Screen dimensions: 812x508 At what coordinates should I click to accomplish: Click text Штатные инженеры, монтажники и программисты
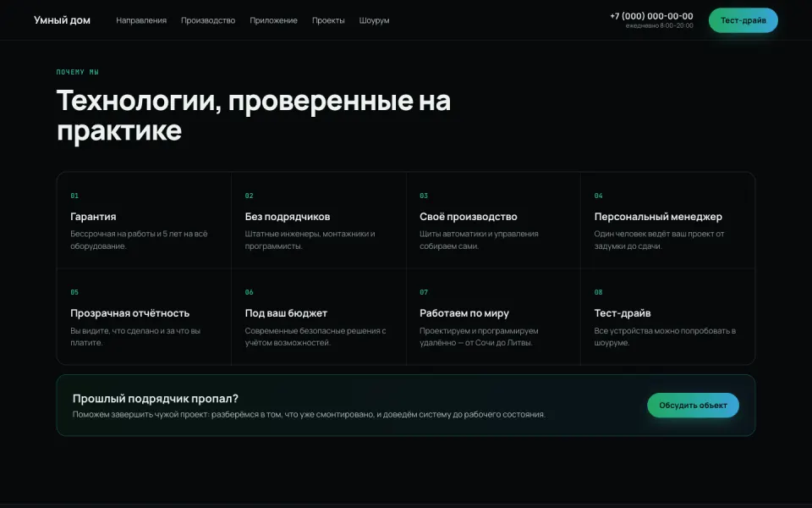click(x=310, y=240)
